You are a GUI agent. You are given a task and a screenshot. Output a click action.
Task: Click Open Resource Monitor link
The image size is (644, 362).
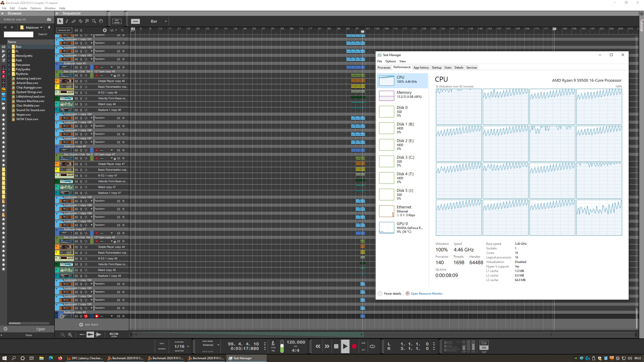point(426,294)
